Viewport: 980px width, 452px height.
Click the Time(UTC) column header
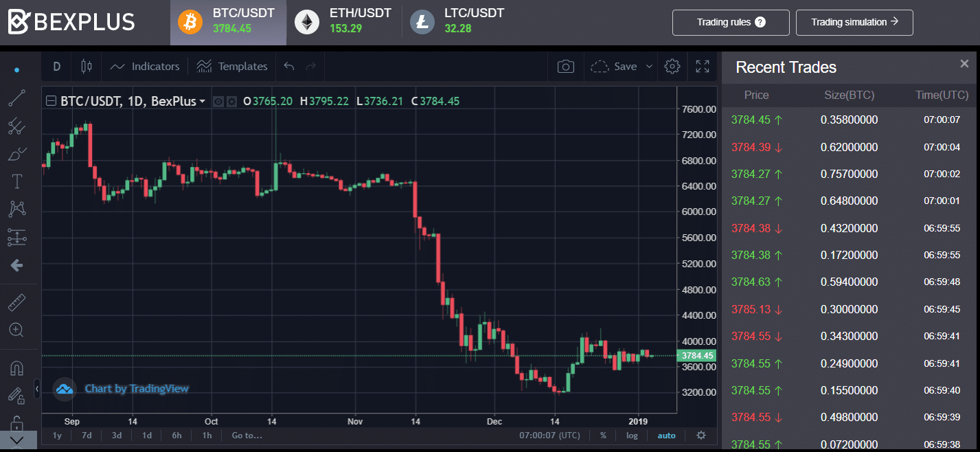942,95
